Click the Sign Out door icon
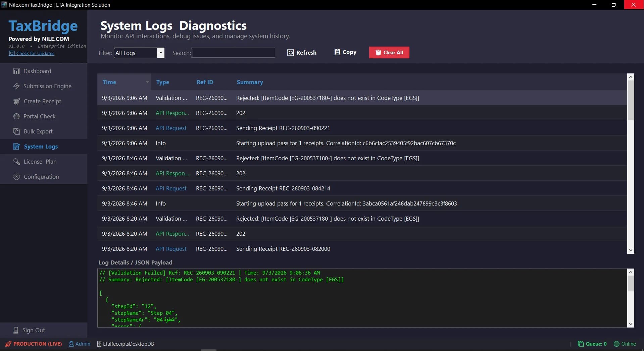 click(x=16, y=330)
